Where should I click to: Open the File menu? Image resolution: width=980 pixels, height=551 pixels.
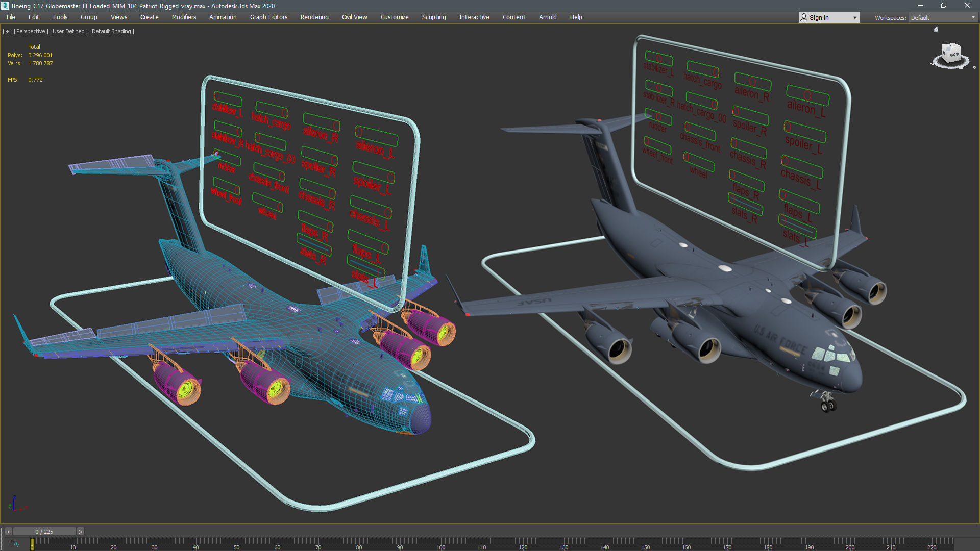(x=11, y=17)
